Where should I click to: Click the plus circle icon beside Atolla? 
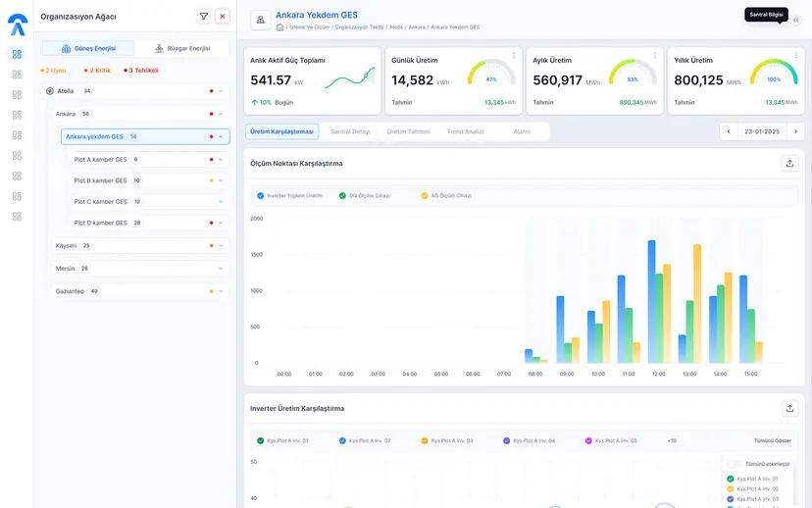[x=50, y=91]
